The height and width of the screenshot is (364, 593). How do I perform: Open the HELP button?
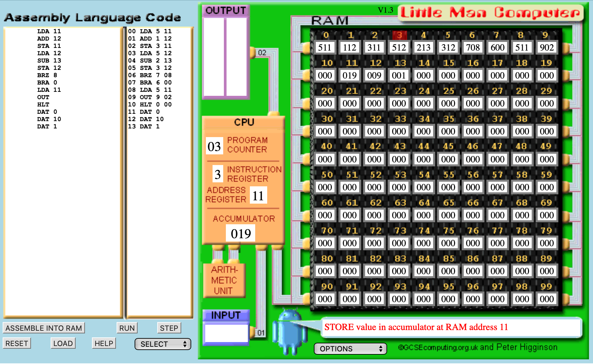[x=104, y=343]
